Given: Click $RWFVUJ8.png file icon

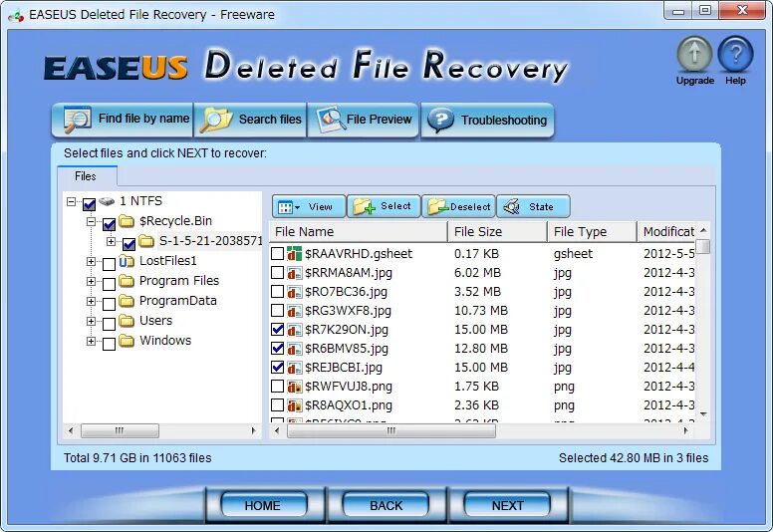Looking at the screenshot, I should coord(294,387).
